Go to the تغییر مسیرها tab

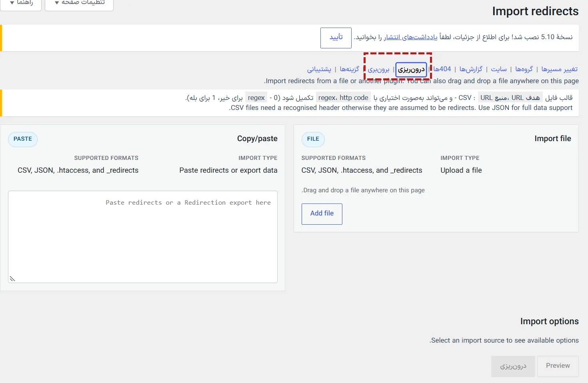pyautogui.click(x=559, y=69)
